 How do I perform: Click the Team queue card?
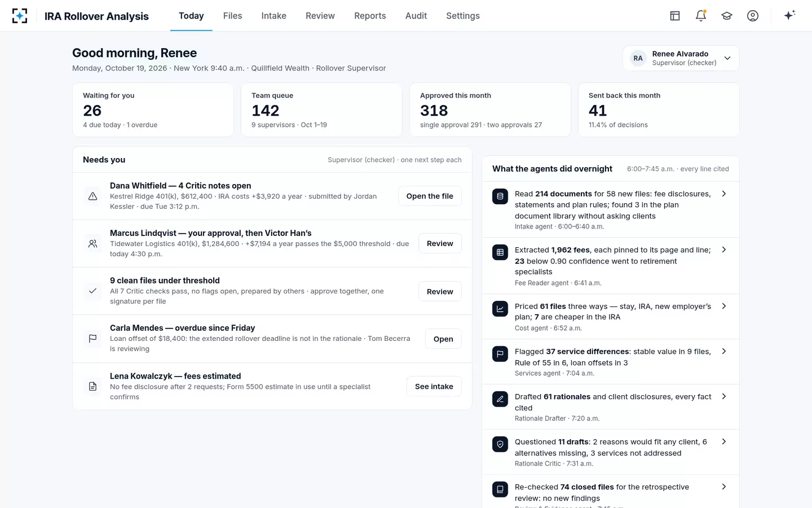click(x=321, y=110)
